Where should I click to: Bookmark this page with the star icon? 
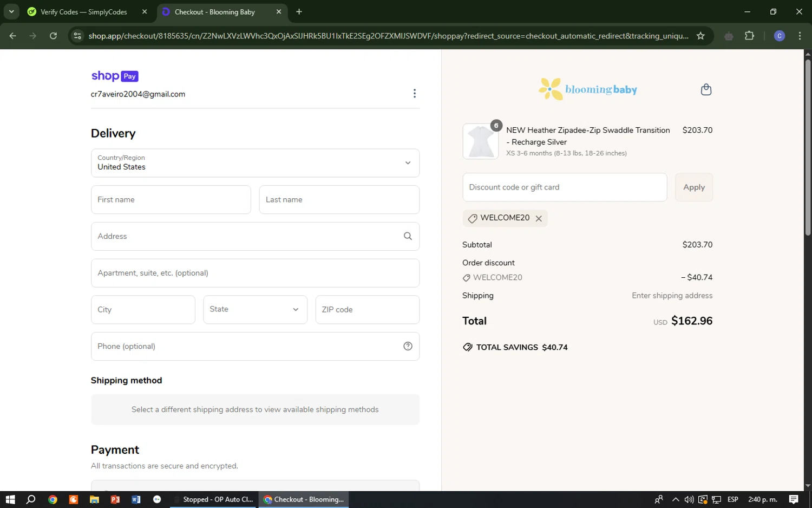coord(700,36)
